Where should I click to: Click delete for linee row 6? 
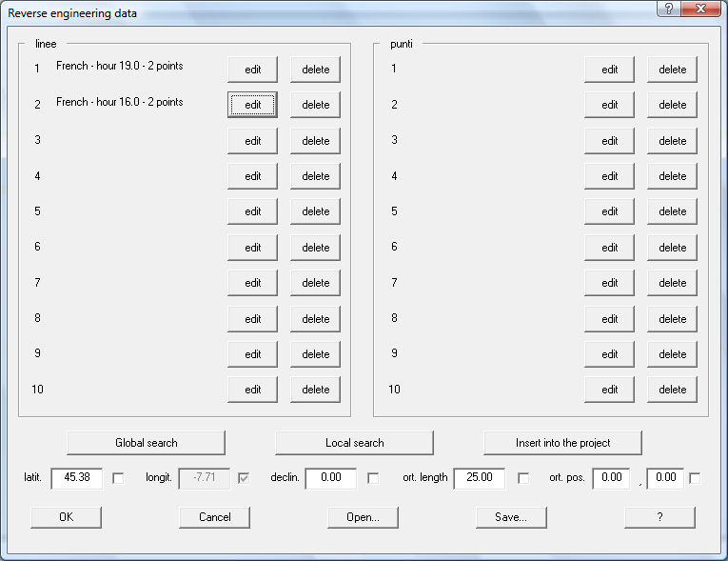tap(315, 248)
